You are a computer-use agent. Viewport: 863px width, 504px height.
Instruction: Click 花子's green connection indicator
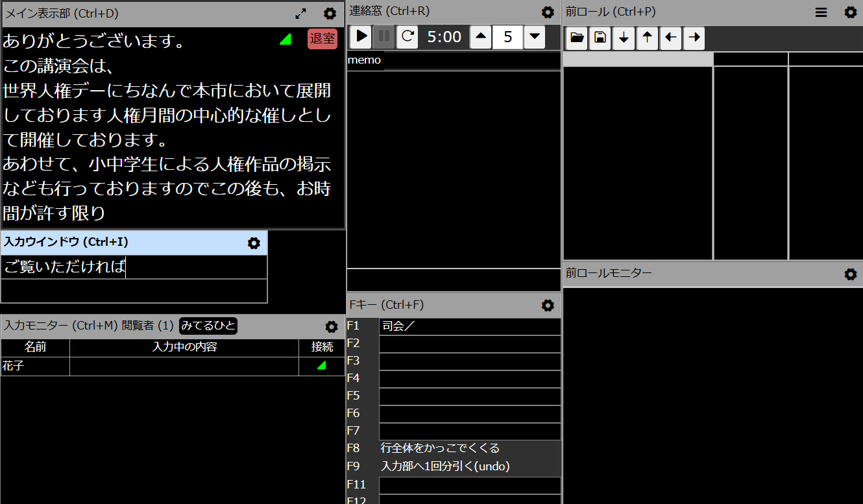click(322, 366)
